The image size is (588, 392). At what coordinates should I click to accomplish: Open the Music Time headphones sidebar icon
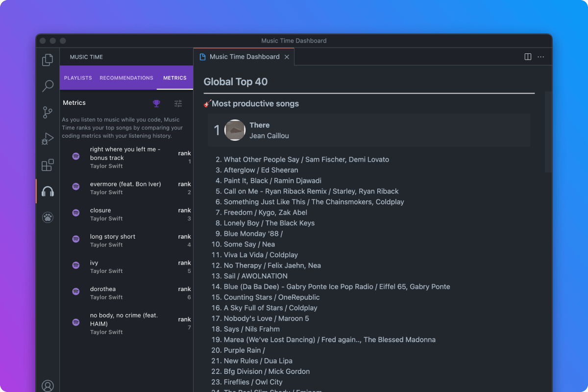pos(47,192)
